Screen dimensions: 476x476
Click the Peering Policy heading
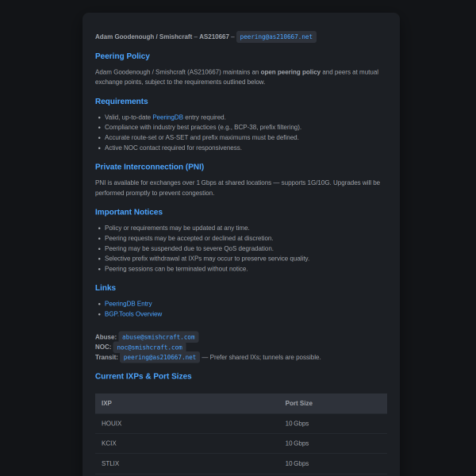[122, 56]
